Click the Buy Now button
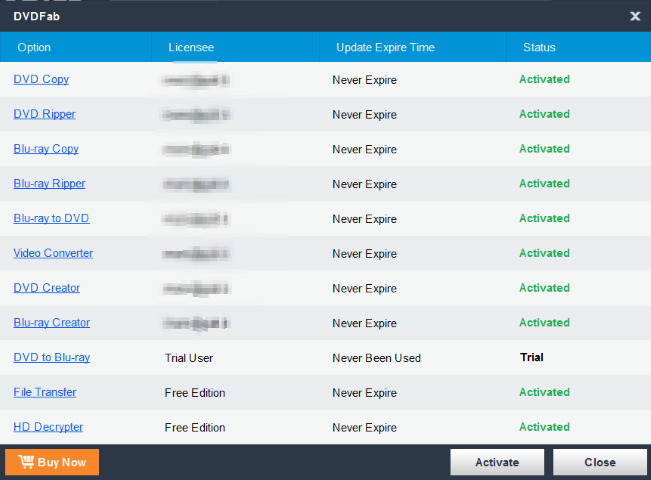The image size is (651, 480). pyautogui.click(x=52, y=462)
